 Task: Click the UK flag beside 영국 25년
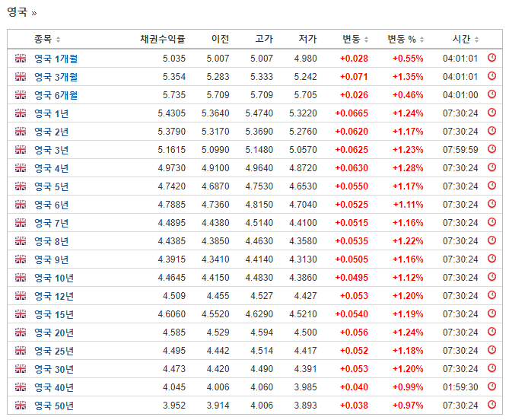21,351
